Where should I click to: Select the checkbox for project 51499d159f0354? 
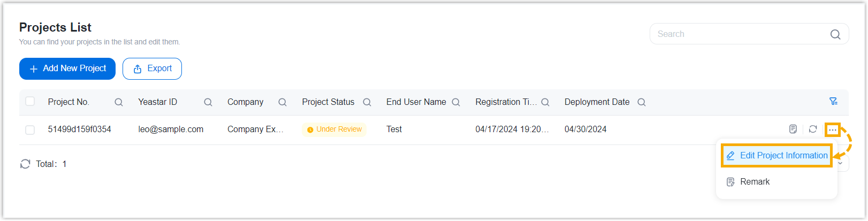pyautogui.click(x=30, y=129)
